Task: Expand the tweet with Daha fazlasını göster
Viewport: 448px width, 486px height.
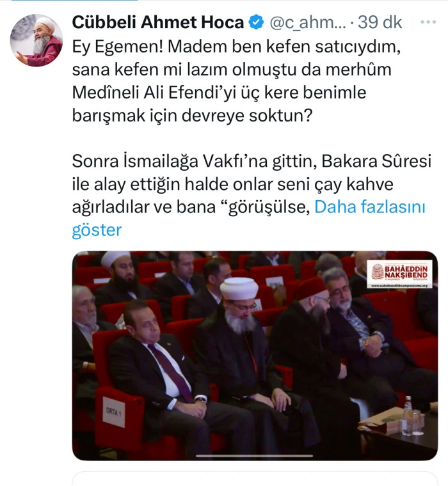Action: click(x=248, y=218)
